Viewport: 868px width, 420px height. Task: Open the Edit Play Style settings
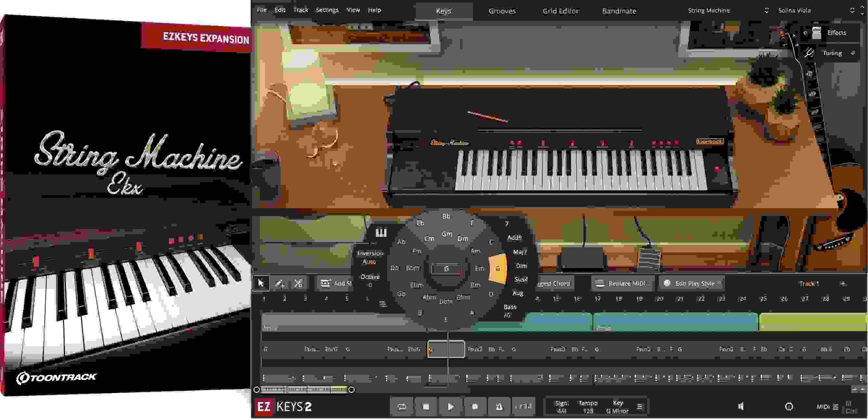tap(690, 283)
